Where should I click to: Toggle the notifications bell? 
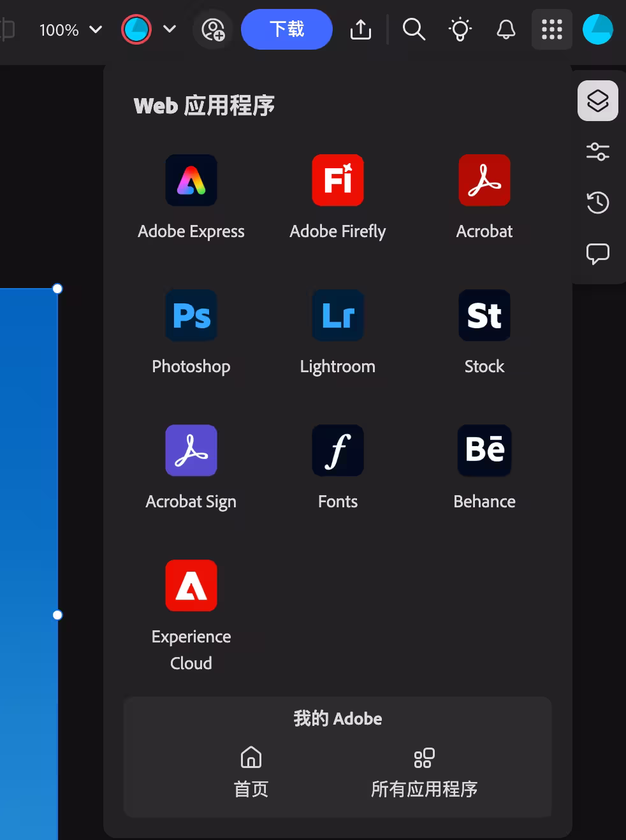[505, 29]
